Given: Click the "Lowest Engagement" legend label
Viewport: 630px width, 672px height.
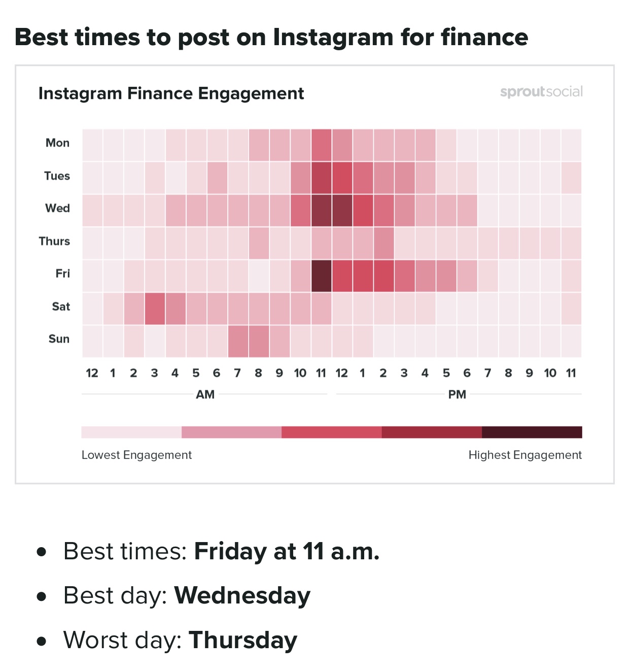Looking at the screenshot, I should point(136,455).
